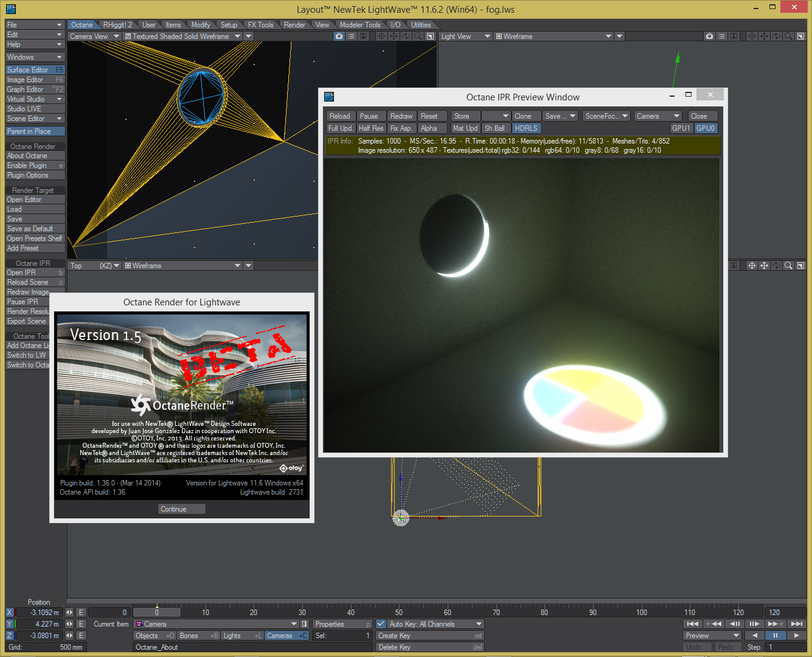The image size is (812, 657).
Task: Click the timeline frame slider handle at 0
Action: pos(157,613)
